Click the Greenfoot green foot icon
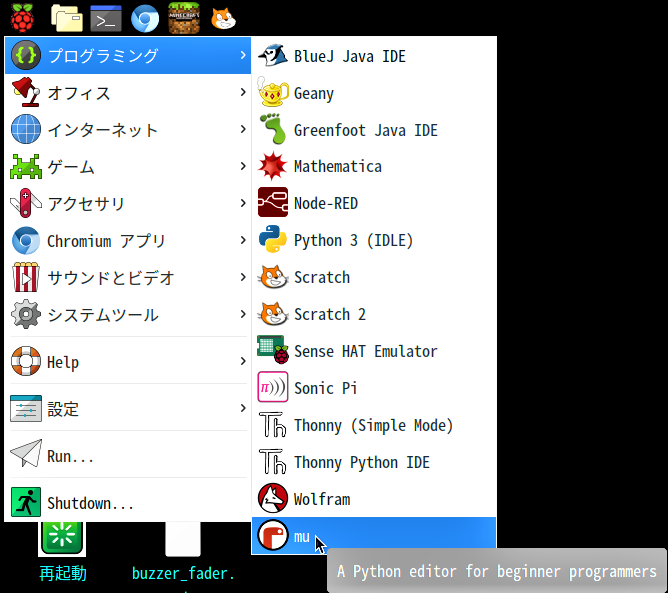This screenshot has width=668, height=593. pyautogui.click(x=273, y=129)
